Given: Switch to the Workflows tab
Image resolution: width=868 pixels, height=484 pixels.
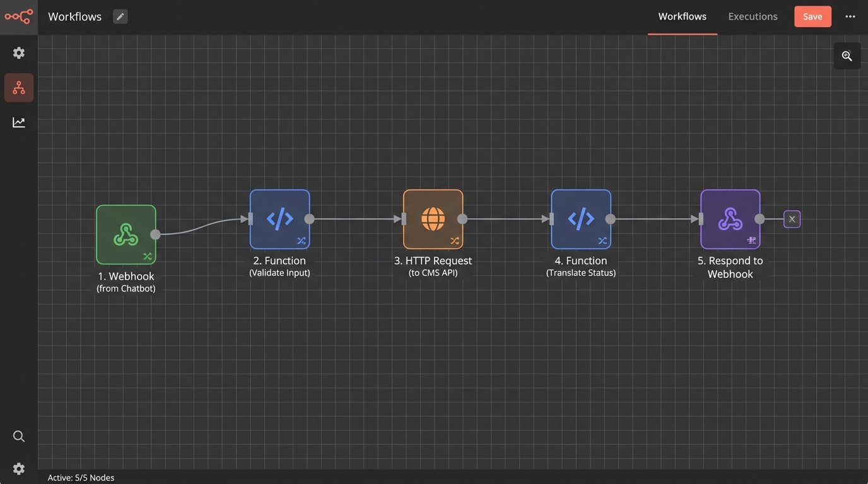Looking at the screenshot, I should (682, 17).
